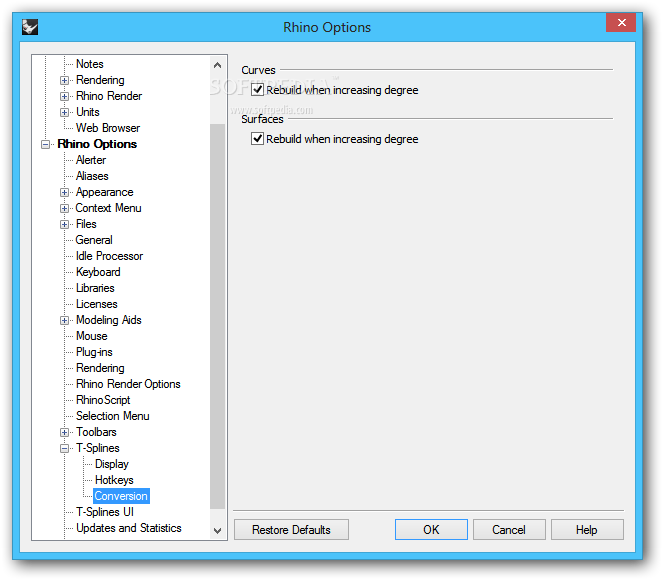This screenshot has width=663, height=580.
Task: Open the Selection Menu page
Action: (112, 416)
